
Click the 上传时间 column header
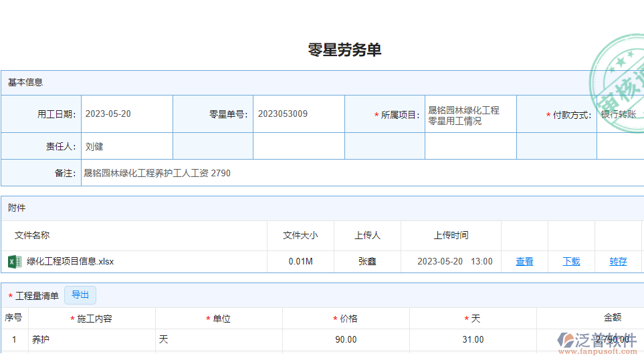click(x=451, y=235)
